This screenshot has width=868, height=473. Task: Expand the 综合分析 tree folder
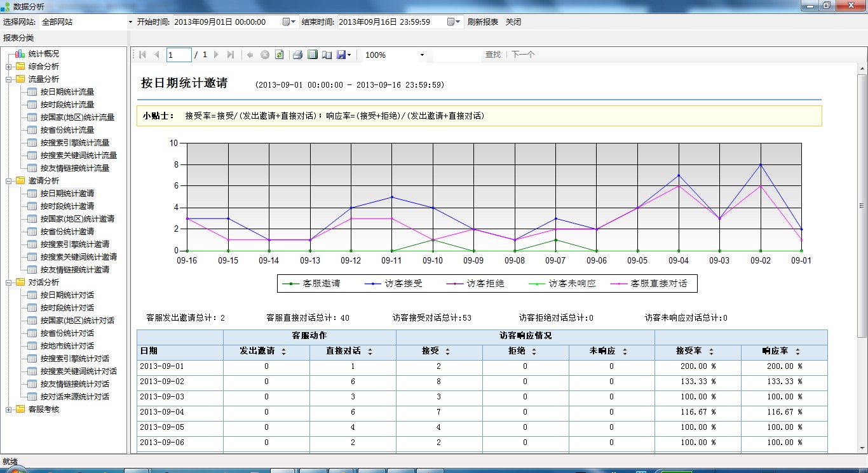(8, 67)
